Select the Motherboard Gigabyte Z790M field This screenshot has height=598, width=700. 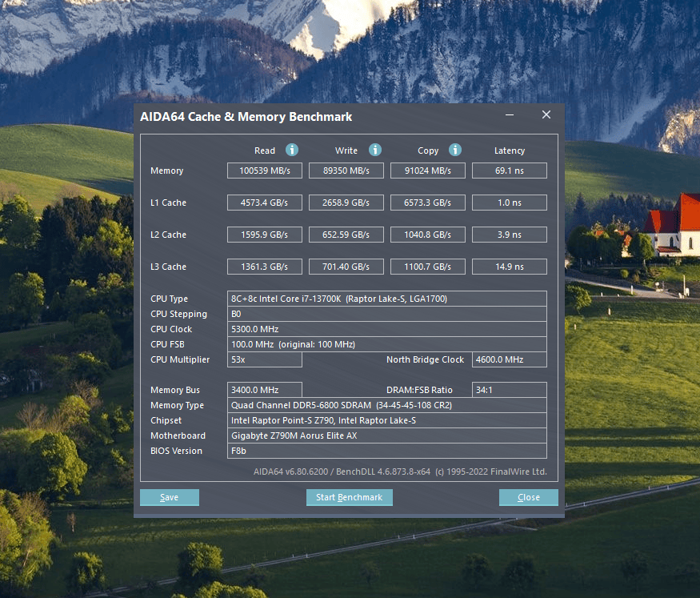(x=387, y=435)
